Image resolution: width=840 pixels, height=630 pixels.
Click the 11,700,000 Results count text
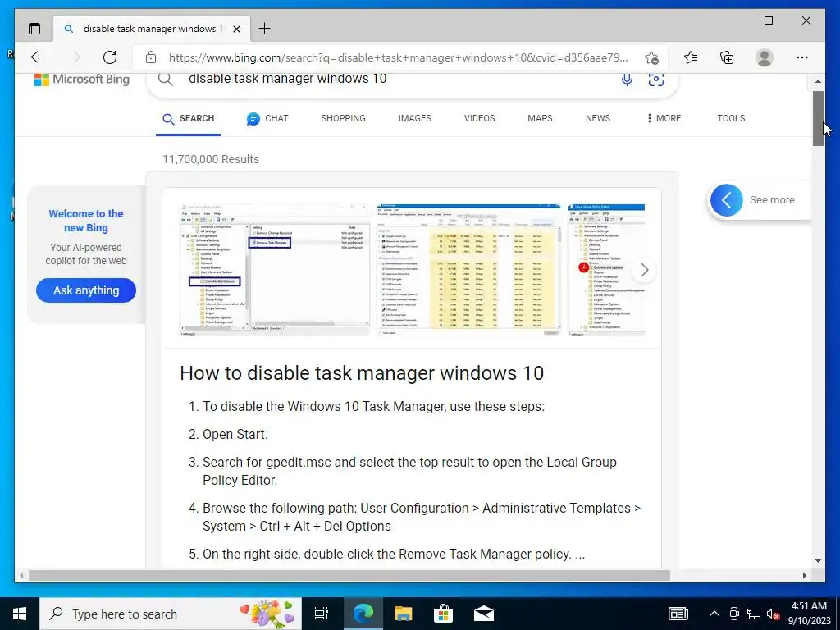[x=211, y=159]
